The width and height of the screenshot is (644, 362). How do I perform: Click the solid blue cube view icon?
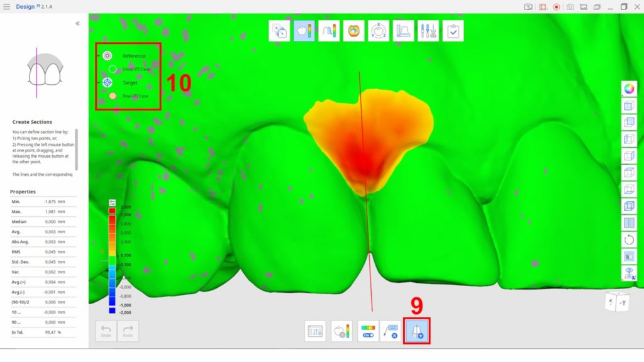click(629, 206)
